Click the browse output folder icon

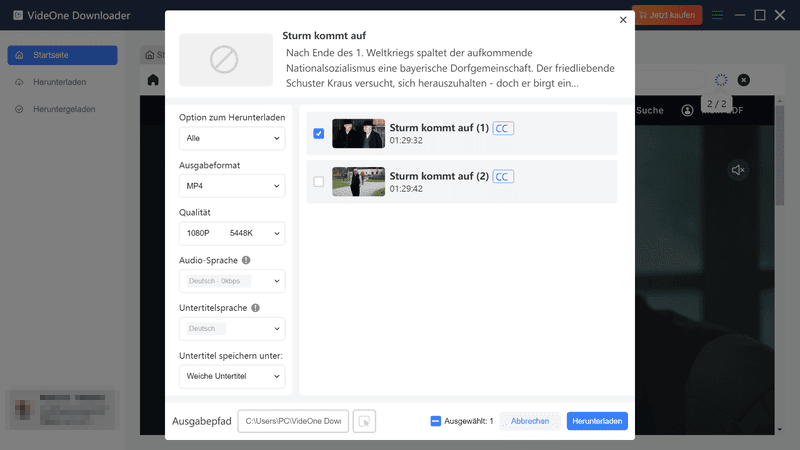pyautogui.click(x=364, y=421)
